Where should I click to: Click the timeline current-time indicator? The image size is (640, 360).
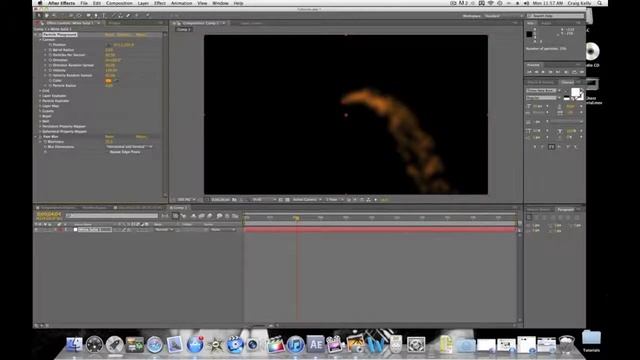[x=296, y=218]
